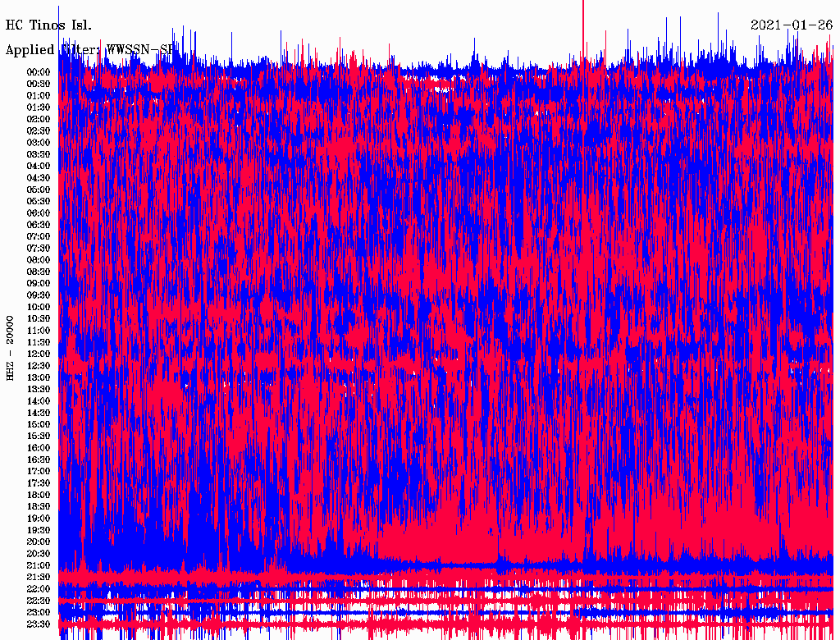Select the 17:30 time label

coord(38,483)
